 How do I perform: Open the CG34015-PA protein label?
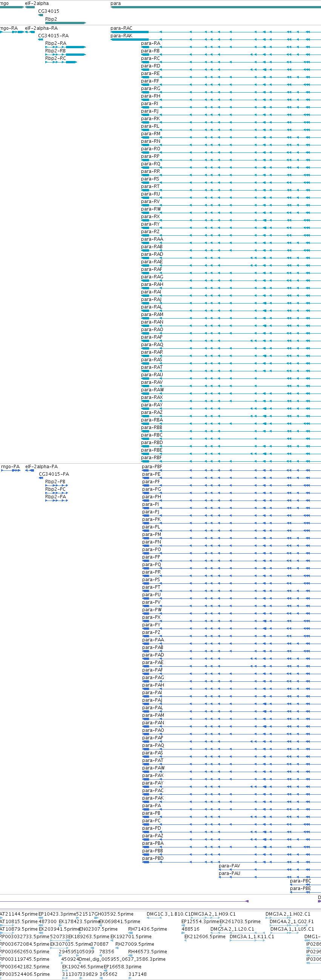(x=54, y=475)
